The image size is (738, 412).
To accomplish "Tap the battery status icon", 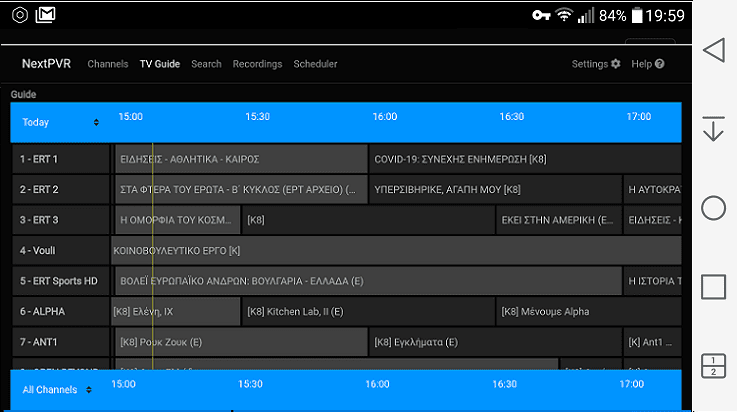I will pyautogui.click(x=637, y=16).
